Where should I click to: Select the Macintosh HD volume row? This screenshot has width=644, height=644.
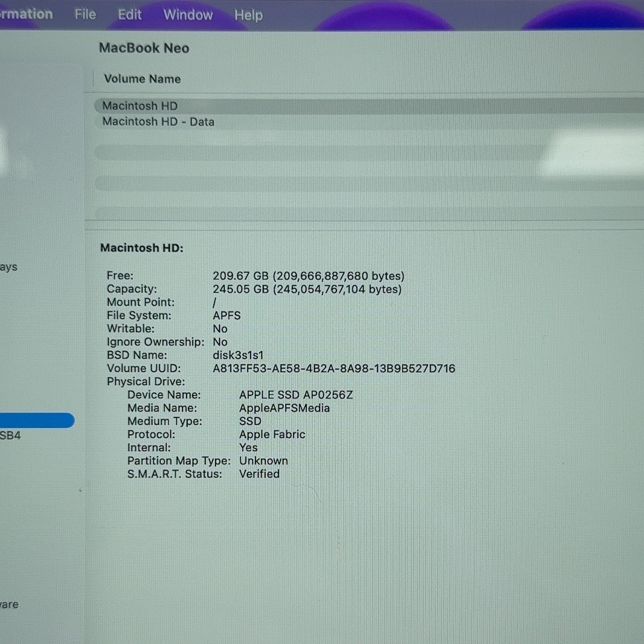click(x=369, y=106)
